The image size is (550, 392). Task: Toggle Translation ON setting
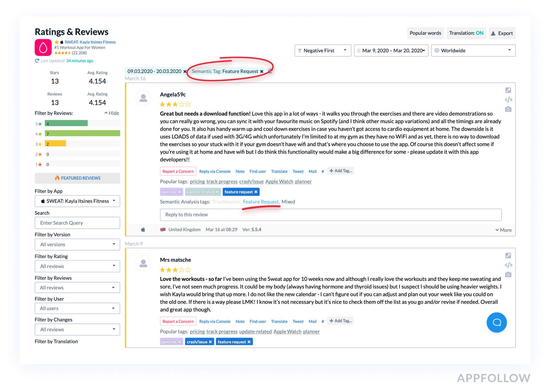pos(466,33)
